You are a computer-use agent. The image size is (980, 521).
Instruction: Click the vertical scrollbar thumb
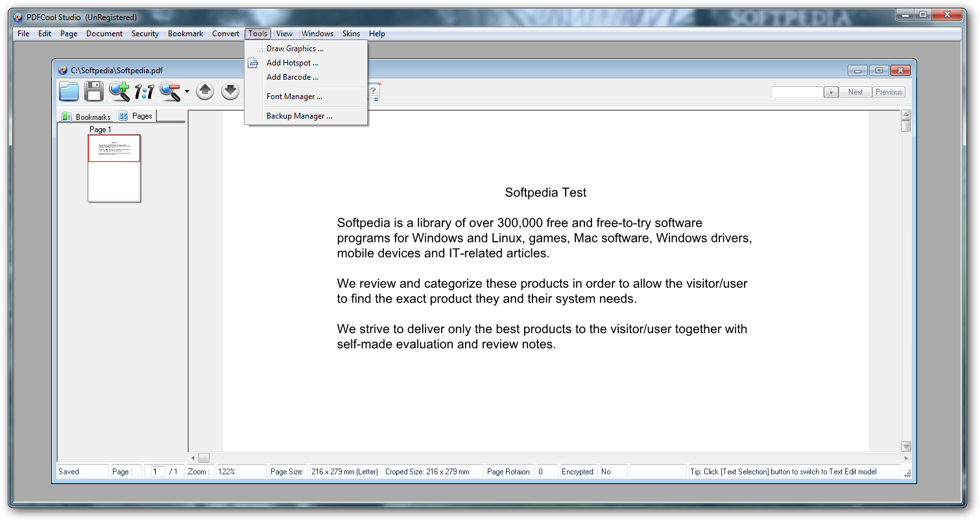point(906,126)
